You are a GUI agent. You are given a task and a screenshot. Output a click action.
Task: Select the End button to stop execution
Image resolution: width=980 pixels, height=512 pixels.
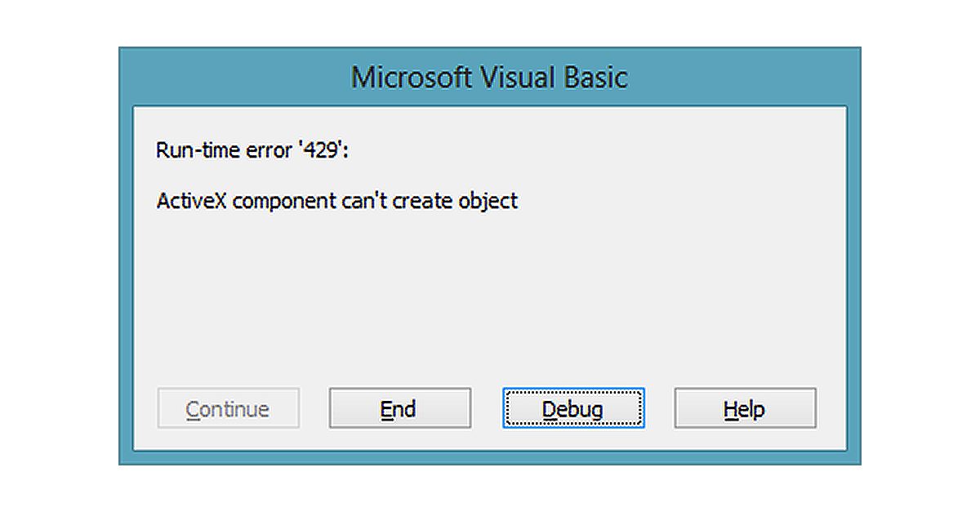[x=399, y=407]
